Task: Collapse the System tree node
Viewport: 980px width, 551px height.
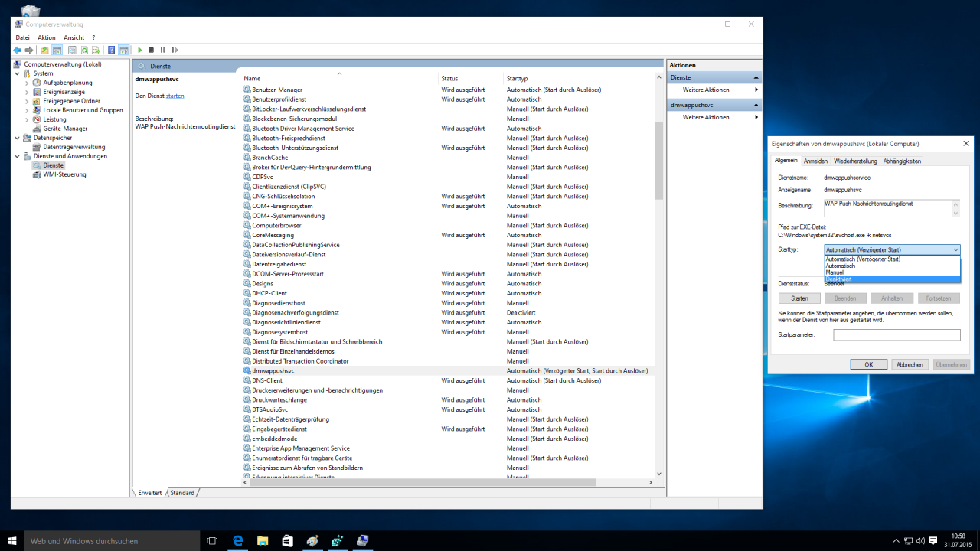Action: [x=18, y=73]
